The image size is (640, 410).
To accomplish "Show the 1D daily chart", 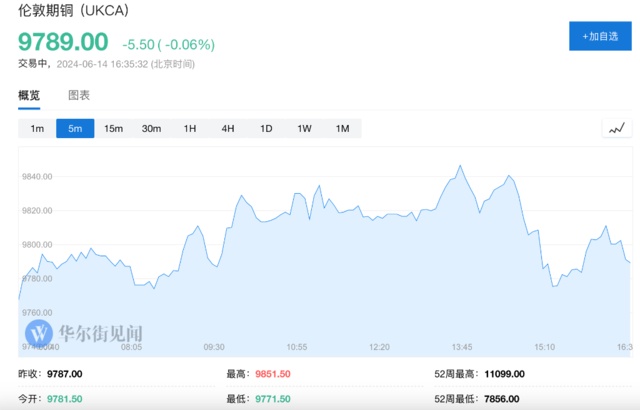I will [x=266, y=128].
